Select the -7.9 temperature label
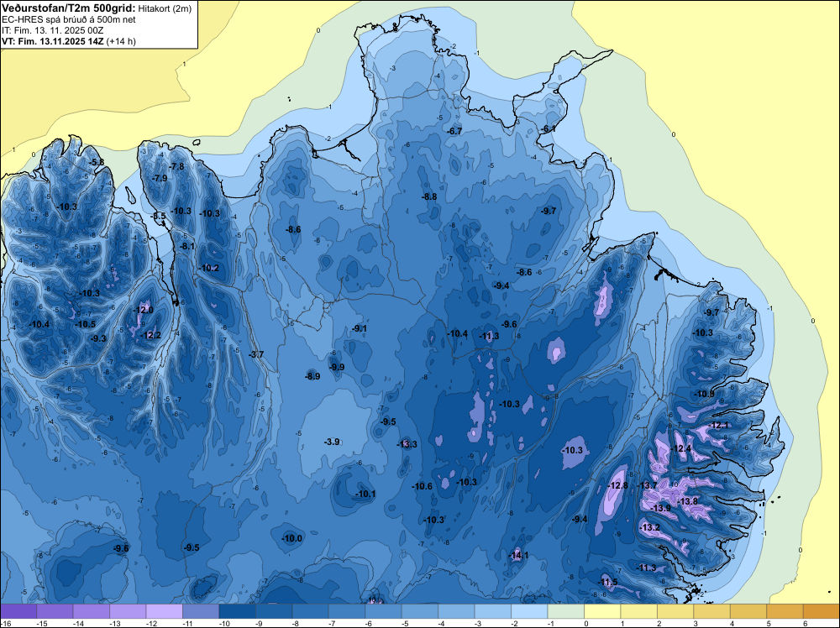The width and height of the screenshot is (840, 628). point(160,178)
